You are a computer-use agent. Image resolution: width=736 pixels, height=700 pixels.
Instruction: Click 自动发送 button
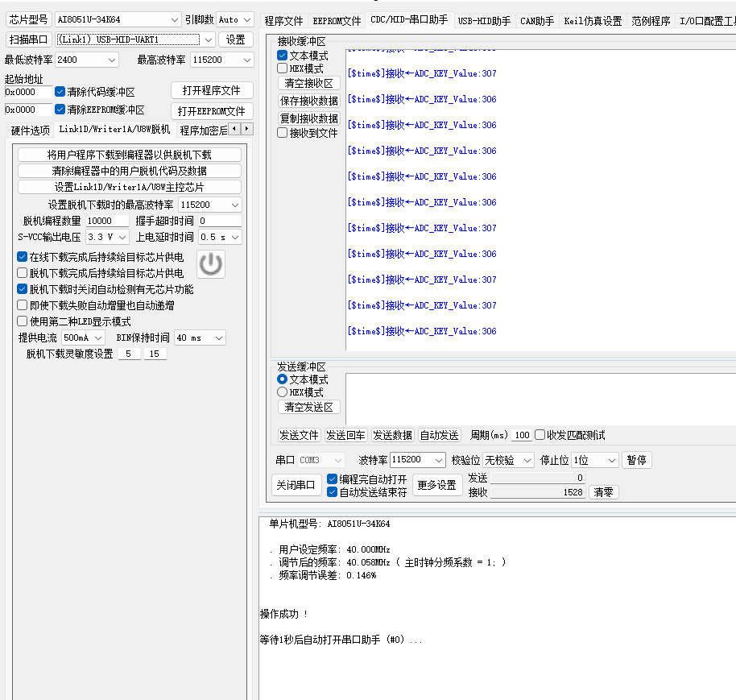pyautogui.click(x=440, y=435)
